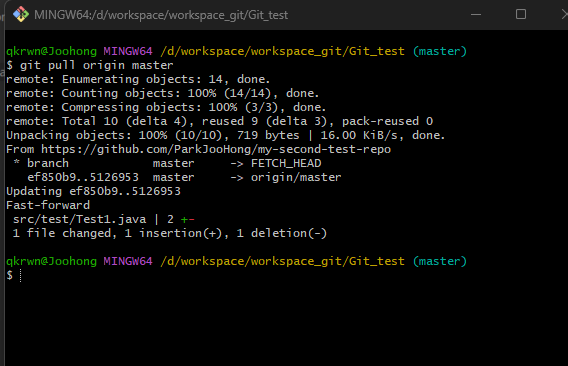The image size is (568, 366).
Task: Click the window title MINGW64:/d/workspace/workspace_git/Git_test
Action: tap(161, 15)
